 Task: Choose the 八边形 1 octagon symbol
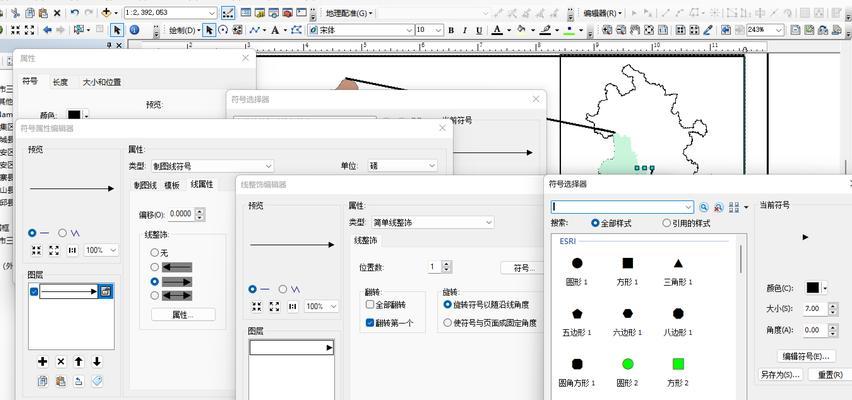tap(677, 313)
